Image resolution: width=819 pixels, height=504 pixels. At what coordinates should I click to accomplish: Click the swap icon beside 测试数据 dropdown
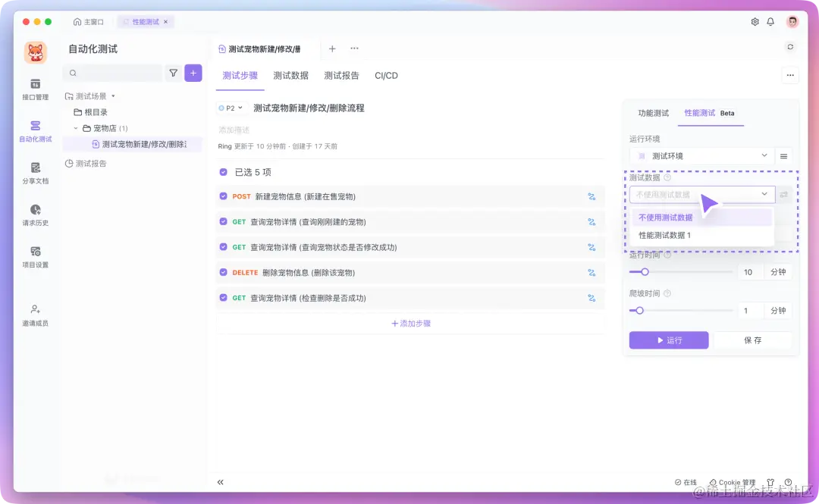tap(783, 194)
